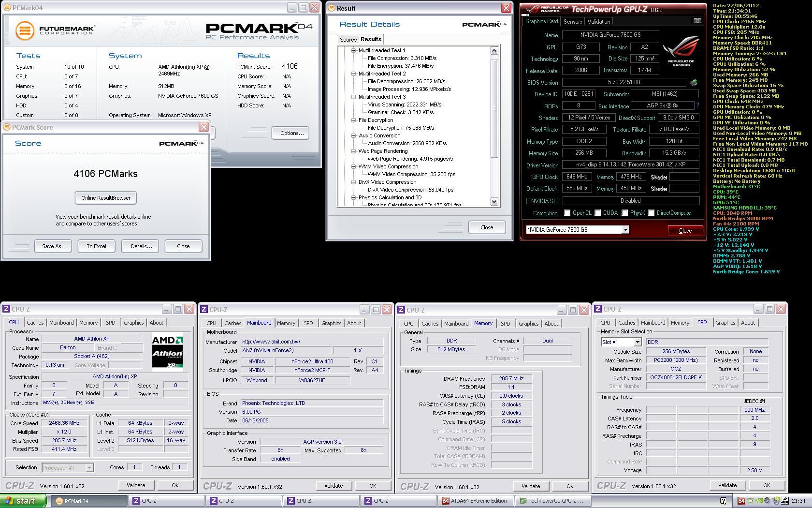Collapse Multithreaded Test 1 tree node
Screen dimensions: 812x508
coord(353,50)
